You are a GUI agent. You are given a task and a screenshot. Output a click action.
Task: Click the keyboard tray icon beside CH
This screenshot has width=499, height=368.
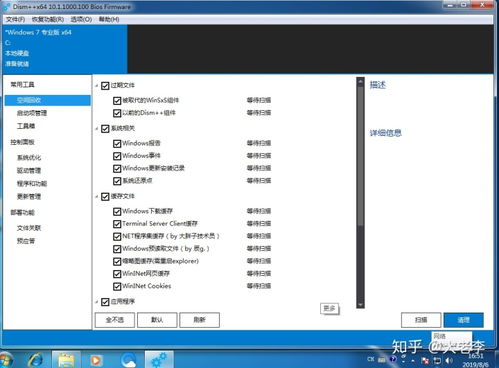click(x=382, y=359)
